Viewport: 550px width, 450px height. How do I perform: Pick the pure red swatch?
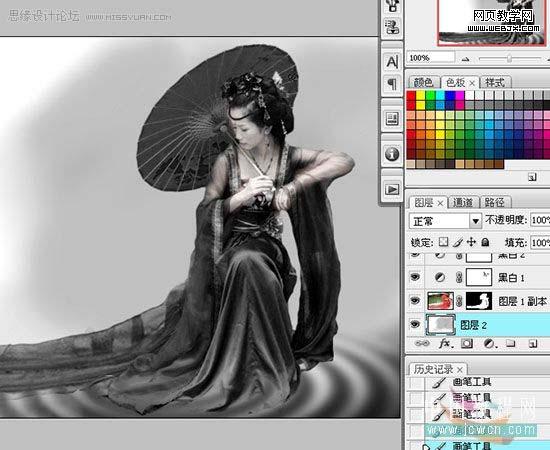(x=411, y=95)
